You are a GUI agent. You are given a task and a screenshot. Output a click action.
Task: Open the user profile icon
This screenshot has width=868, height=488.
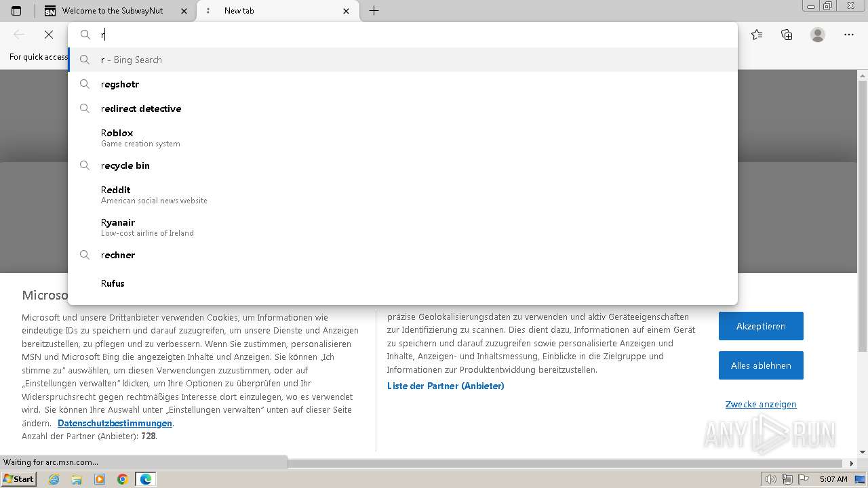click(818, 35)
